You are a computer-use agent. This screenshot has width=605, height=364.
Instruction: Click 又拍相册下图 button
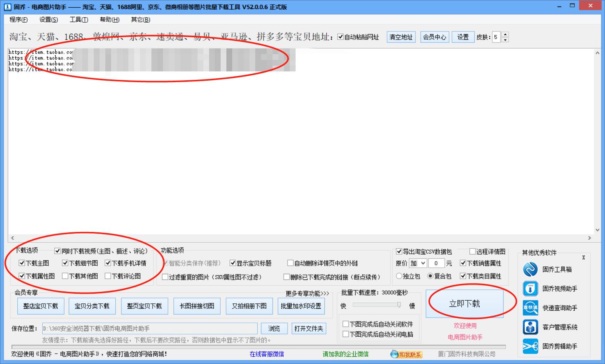point(249,306)
